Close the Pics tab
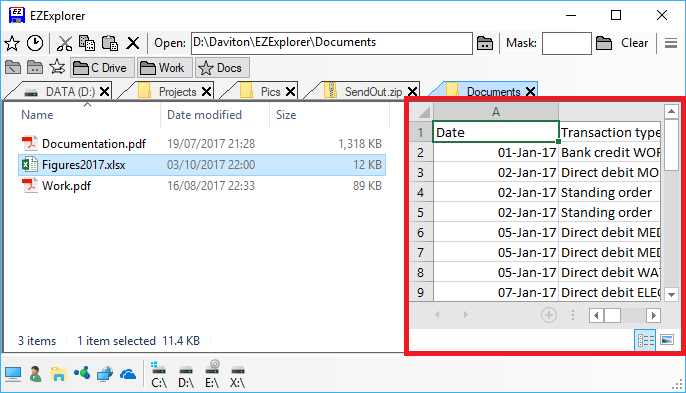The height and width of the screenshot is (393, 686). [290, 92]
